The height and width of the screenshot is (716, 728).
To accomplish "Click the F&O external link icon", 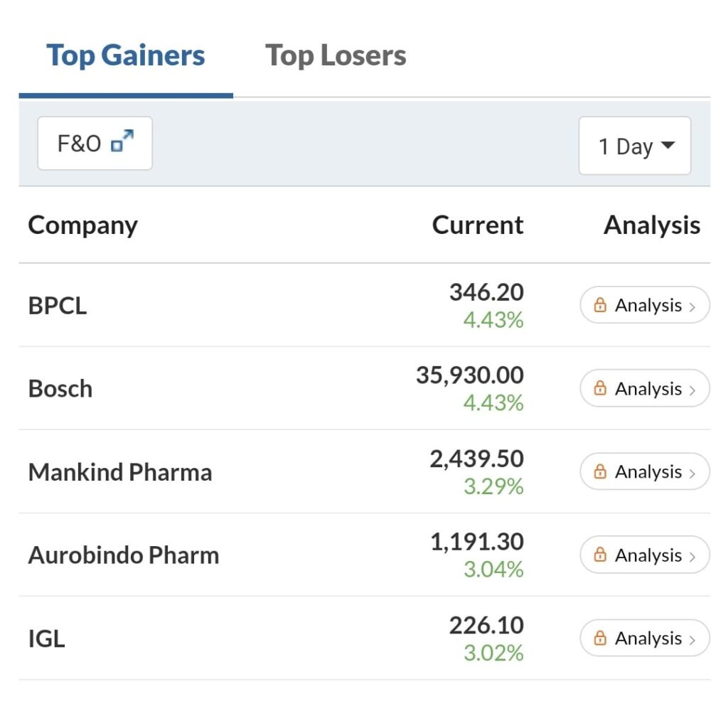I will [x=122, y=141].
